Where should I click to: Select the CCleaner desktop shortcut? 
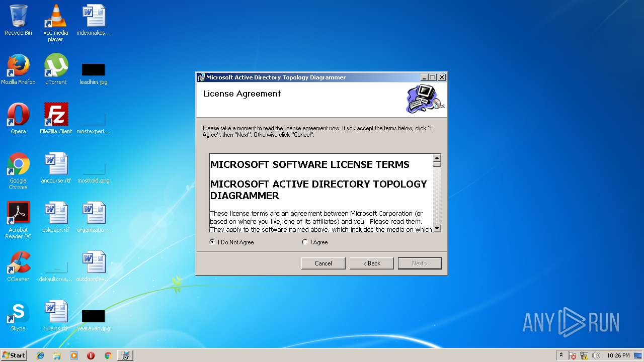[18, 266]
